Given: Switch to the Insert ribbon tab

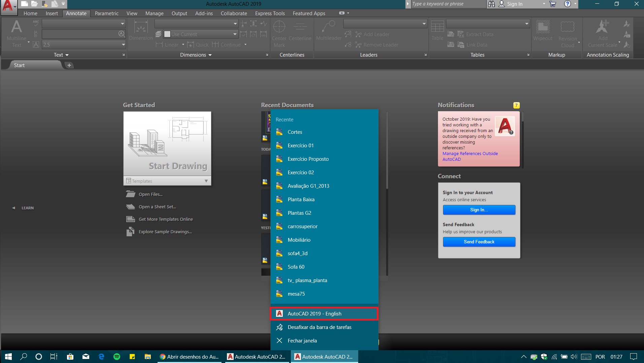Looking at the screenshot, I should pyautogui.click(x=52, y=13).
